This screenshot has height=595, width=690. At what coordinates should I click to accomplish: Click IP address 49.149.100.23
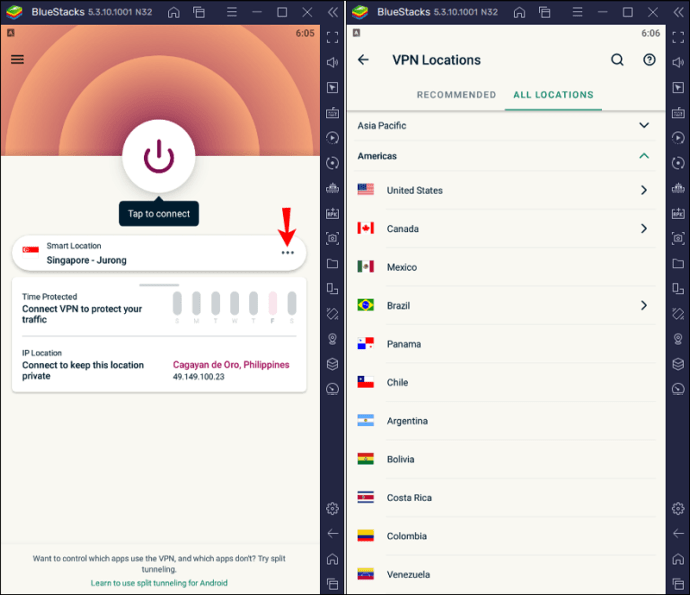pyautogui.click(x=198, y=377)
